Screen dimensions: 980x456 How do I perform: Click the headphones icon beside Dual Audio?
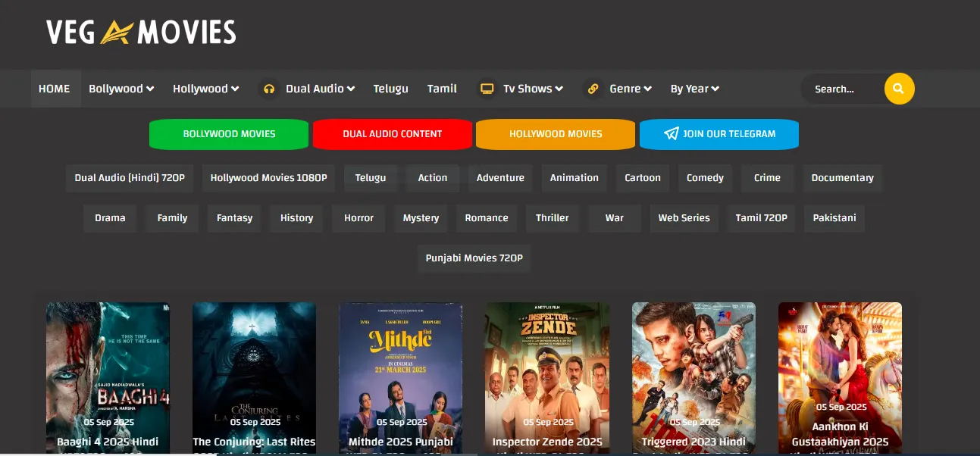point(268,89)
